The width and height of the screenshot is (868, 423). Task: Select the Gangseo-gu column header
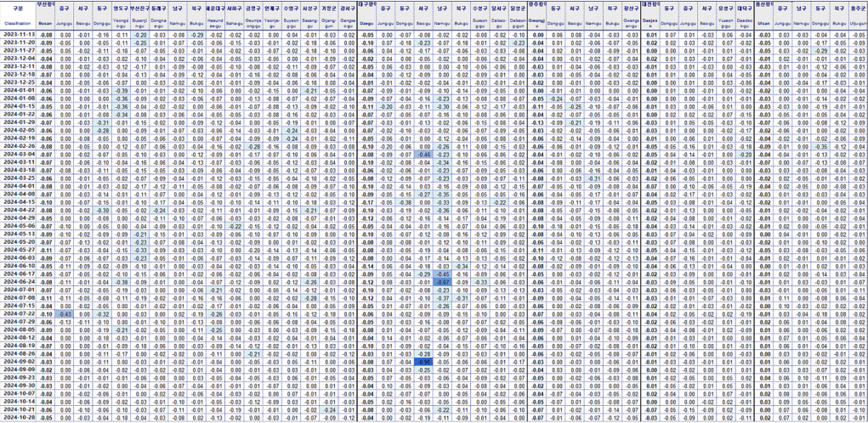(x=348, y=17)
